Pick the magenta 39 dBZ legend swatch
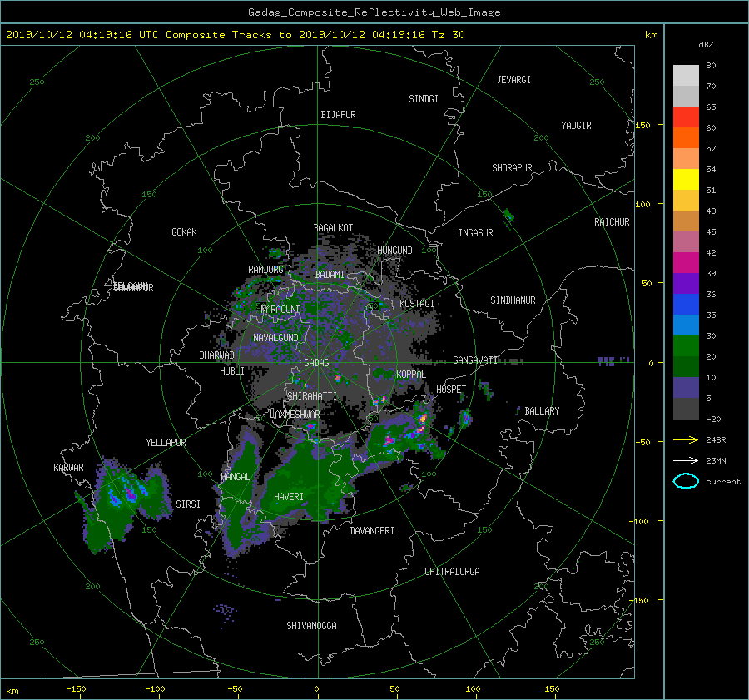Image resolution: width=749 pixels, height=700 pixels. pos(686,262)
